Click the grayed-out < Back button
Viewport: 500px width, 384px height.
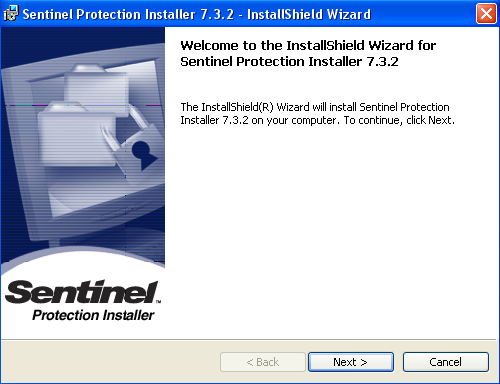pyautogui.click(x=263, y=362)
